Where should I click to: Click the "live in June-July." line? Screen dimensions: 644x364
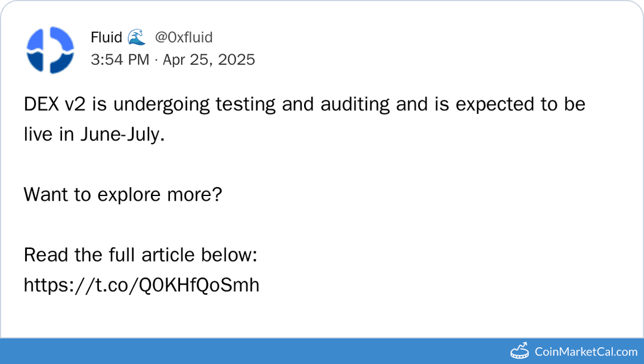point(94,135)
